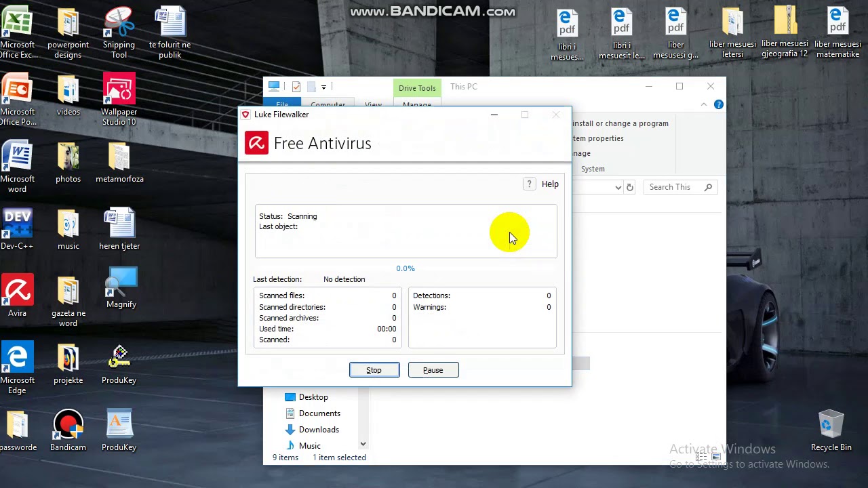Click the scan progress 0.0% indicator

tap(406, 268)
